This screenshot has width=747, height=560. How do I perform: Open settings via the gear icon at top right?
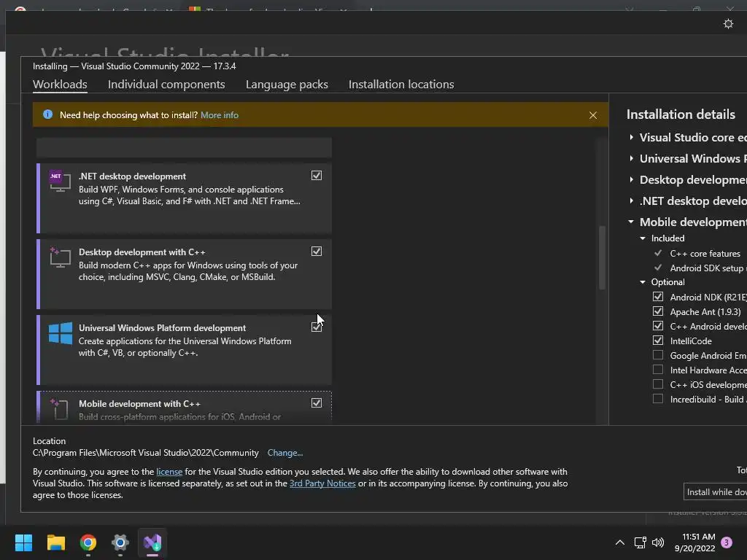click(728, 24)
